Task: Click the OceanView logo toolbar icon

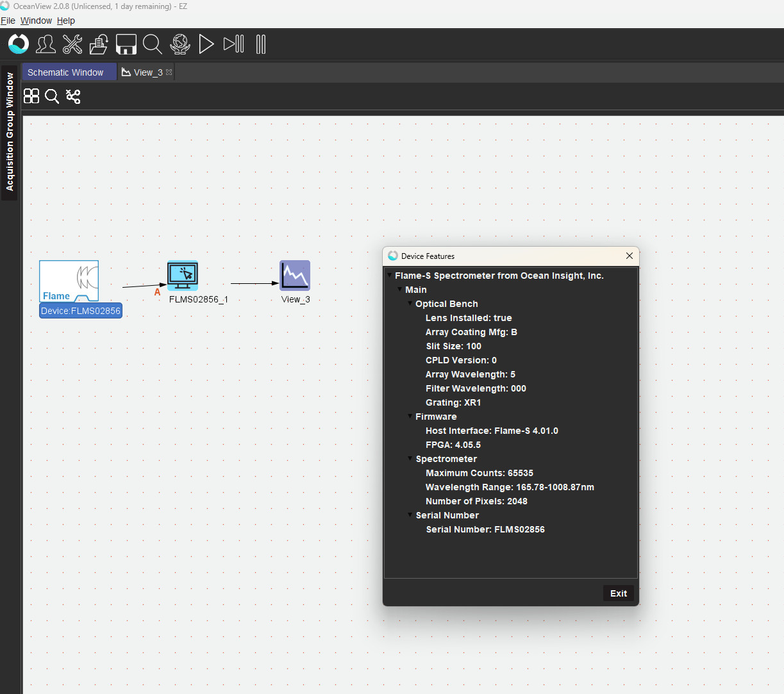Action: tap(19, 44)
